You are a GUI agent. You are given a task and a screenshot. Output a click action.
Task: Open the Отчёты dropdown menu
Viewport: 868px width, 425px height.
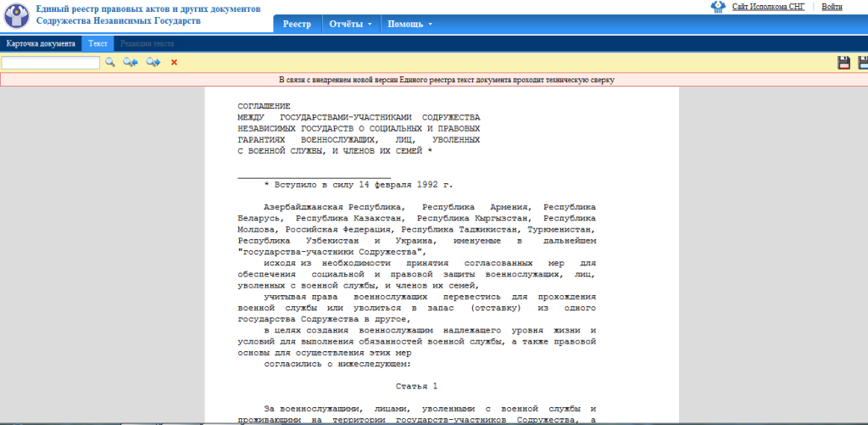[350, 24]
